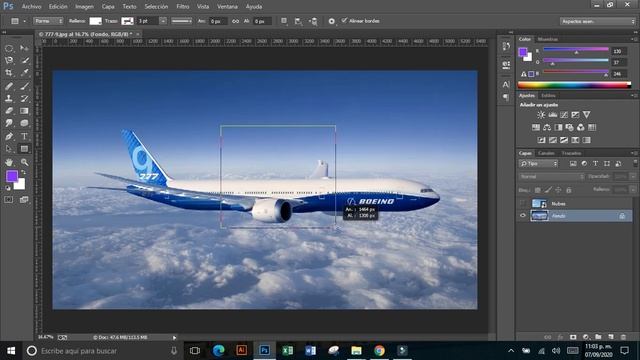The height and width of the screenshot is (360, 640).
Task: Open the workspace Aspectos esen. dropdown
Action: tap(598, 21)
